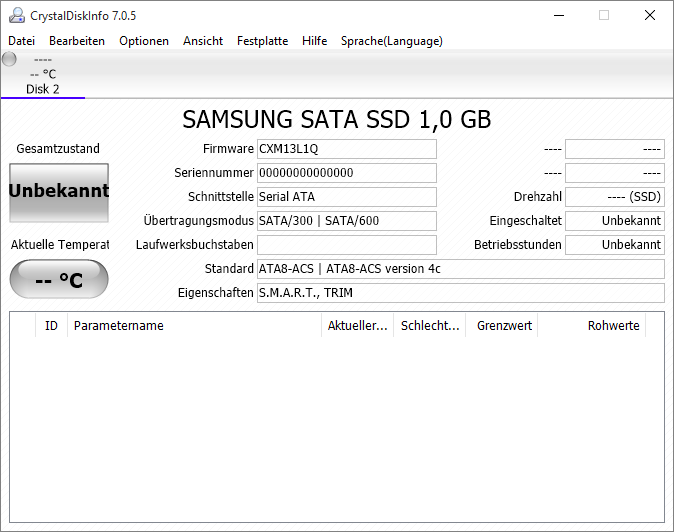
Task: Click the Übertragungsmodus field SATA/300 | SATA/600
Action: tap(347, 221)
